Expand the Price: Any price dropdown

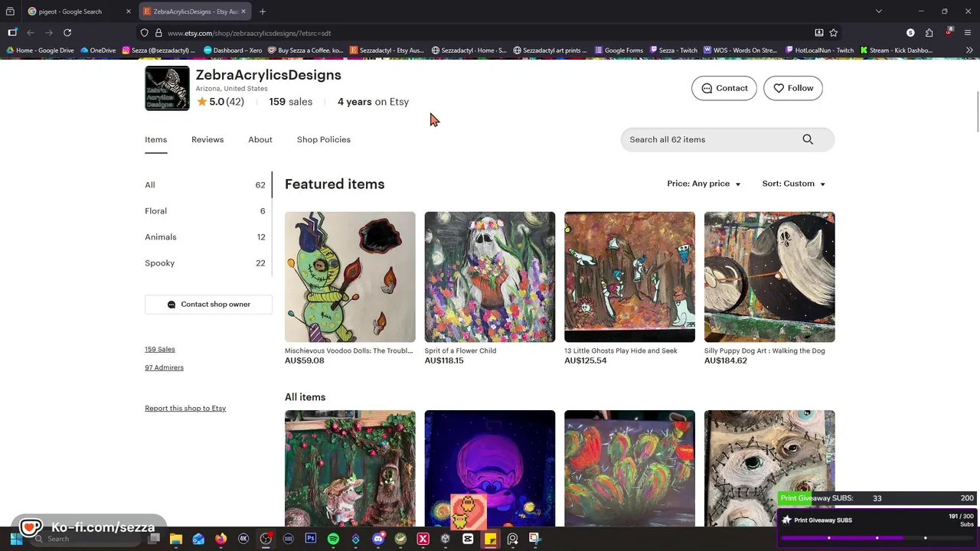704,184
